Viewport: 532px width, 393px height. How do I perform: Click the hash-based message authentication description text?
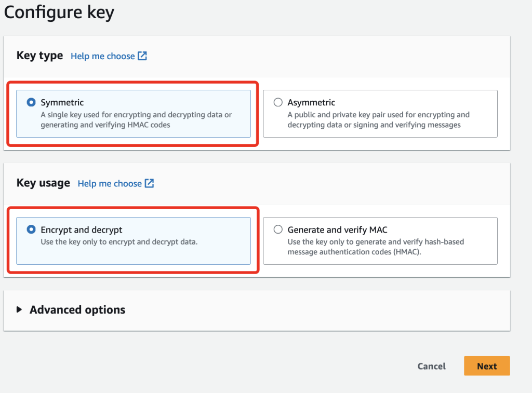(376, 247)
